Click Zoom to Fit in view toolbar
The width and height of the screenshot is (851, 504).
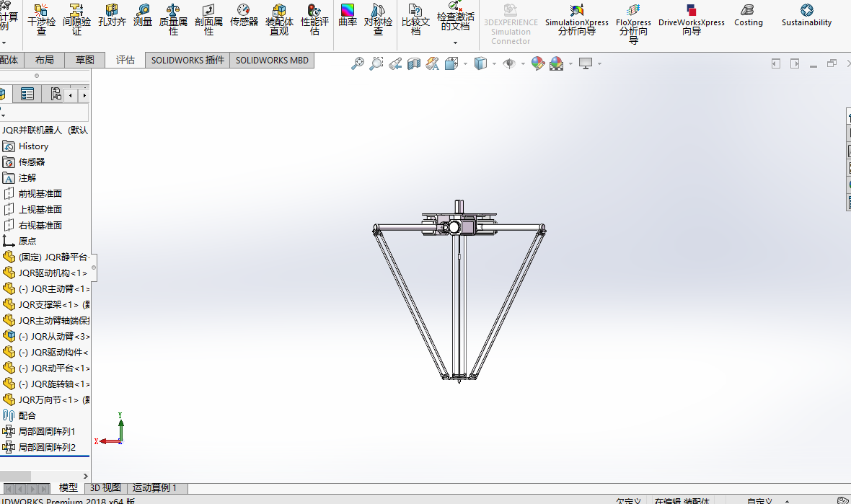point(357,63)
